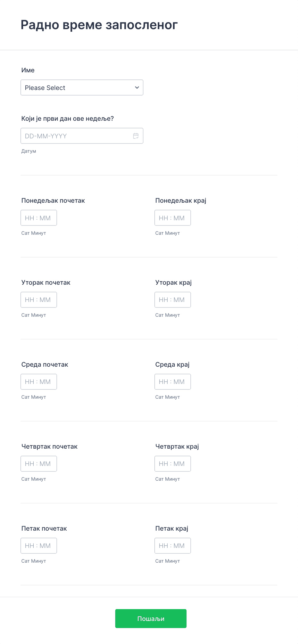Select the Среда крај time field
The height and width of the screenshot is (644, 298).
173,382
